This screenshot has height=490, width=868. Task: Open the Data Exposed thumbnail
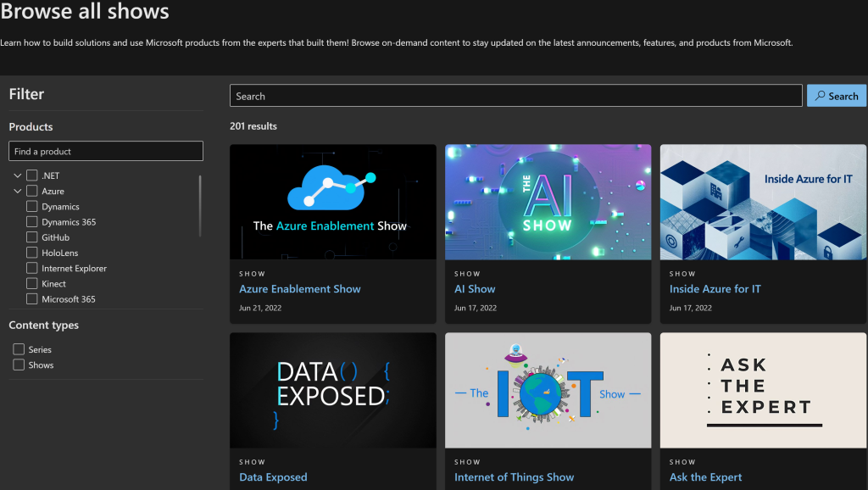pos(332,390)
